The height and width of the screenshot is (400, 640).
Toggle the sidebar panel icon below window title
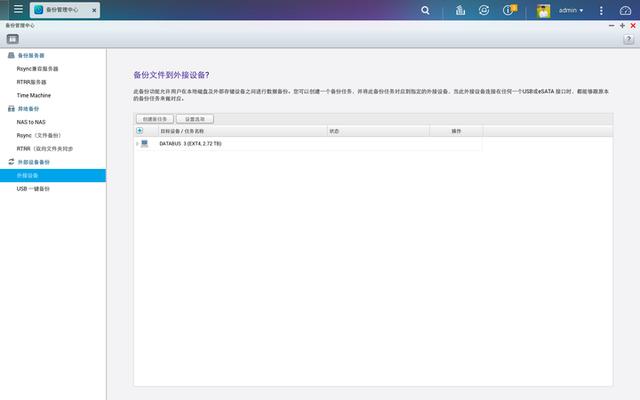click(12, 39)
